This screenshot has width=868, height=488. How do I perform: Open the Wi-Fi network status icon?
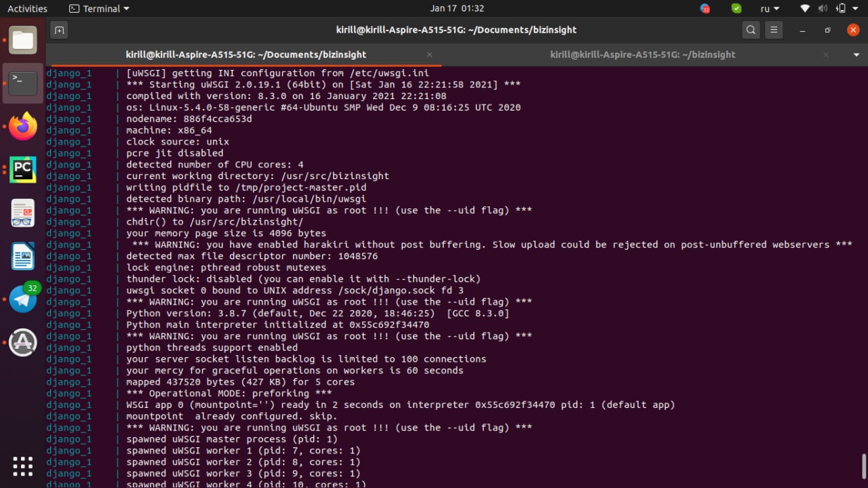[x=805, y=9]
